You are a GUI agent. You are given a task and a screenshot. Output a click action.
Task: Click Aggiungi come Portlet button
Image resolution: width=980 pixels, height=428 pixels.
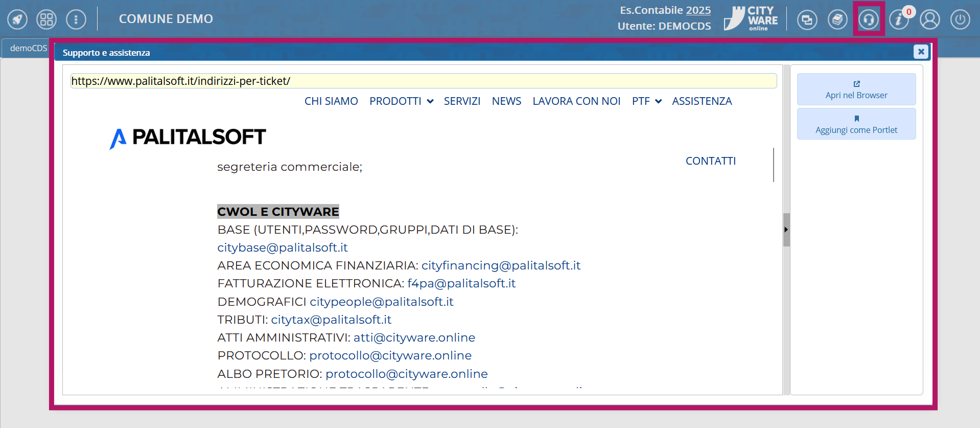pyautogui.click(x=856, y=124)
